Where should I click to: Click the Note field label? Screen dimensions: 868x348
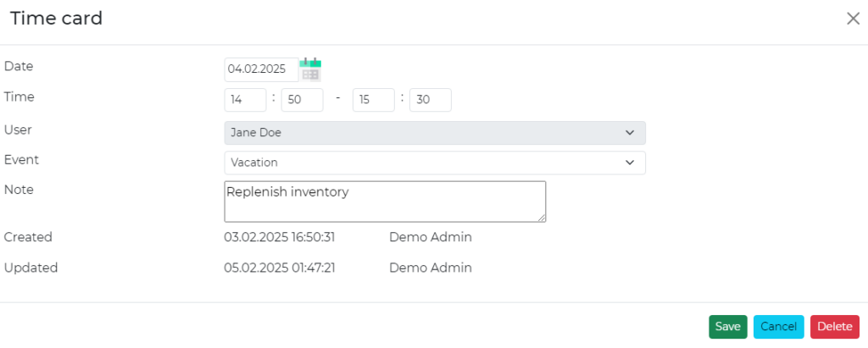19,190
